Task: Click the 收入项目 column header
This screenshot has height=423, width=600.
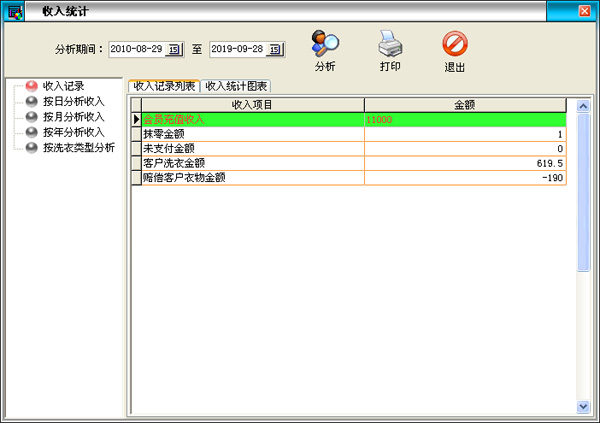Action: [252, 104]
